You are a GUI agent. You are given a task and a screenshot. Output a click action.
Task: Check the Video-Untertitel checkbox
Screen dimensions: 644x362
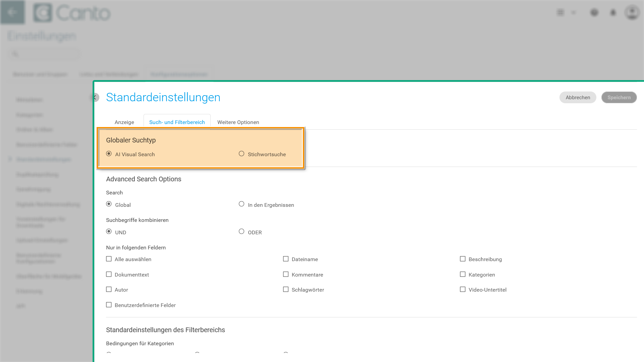click(x=463, y=290)
